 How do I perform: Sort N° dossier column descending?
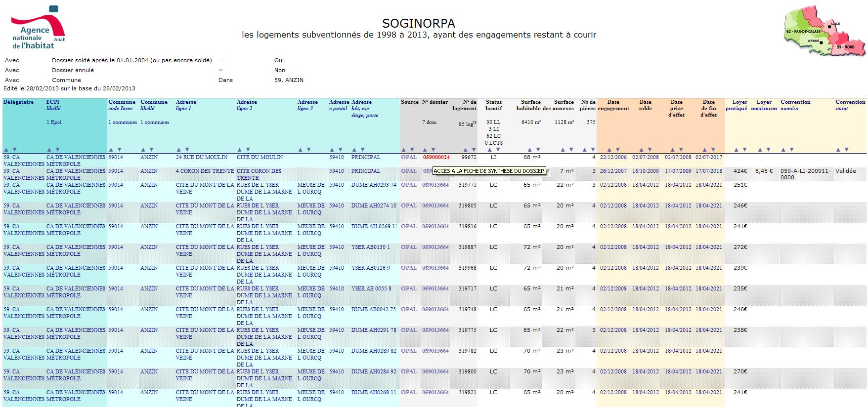pyautogui.click(x=433, y=150)
